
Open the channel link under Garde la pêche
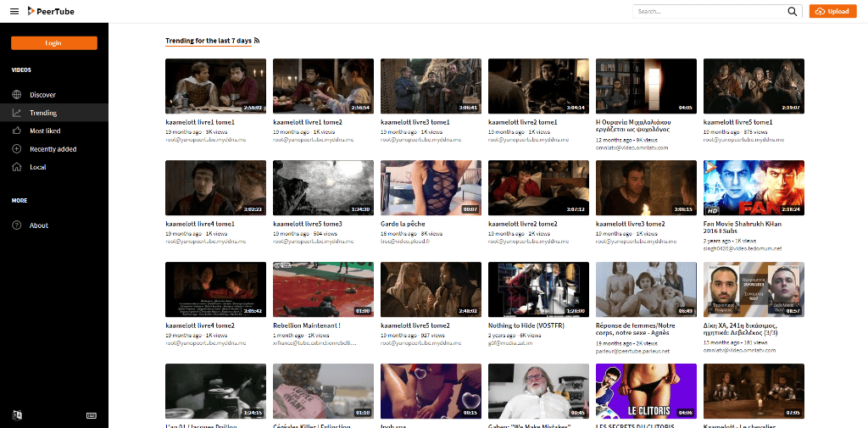point(406,242)
